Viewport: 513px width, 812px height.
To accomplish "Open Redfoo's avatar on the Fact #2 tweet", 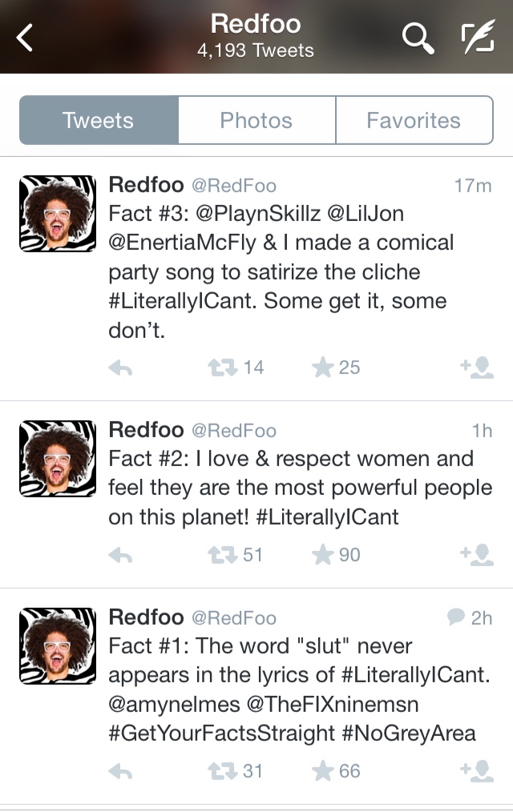I will (58, 459).
